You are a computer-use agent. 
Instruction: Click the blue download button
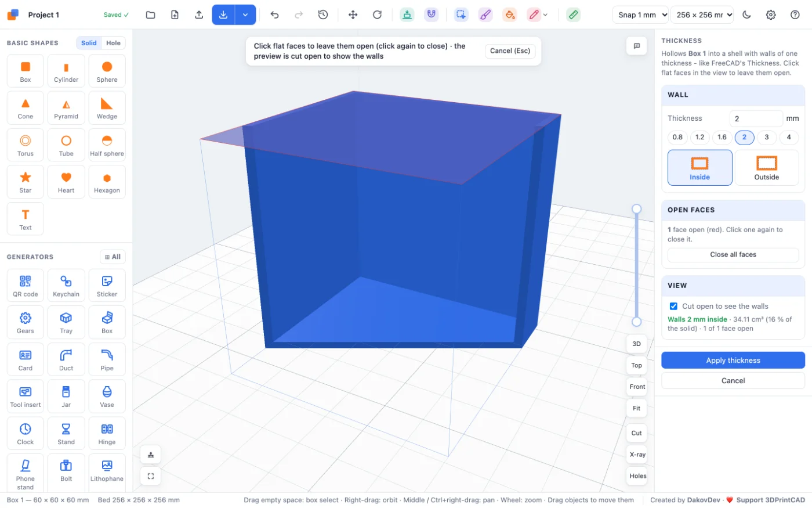click(x=223, y=15)
